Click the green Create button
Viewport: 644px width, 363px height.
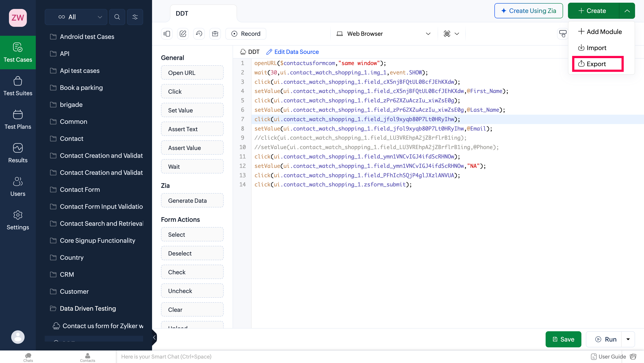click(x=593, y=11)
